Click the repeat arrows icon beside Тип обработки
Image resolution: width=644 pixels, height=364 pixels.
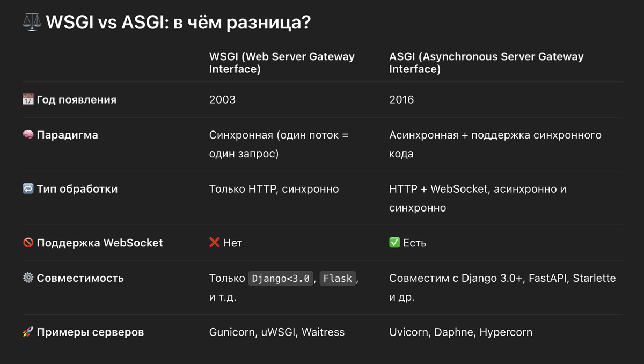pyautogui.click(x=28, y=189)
